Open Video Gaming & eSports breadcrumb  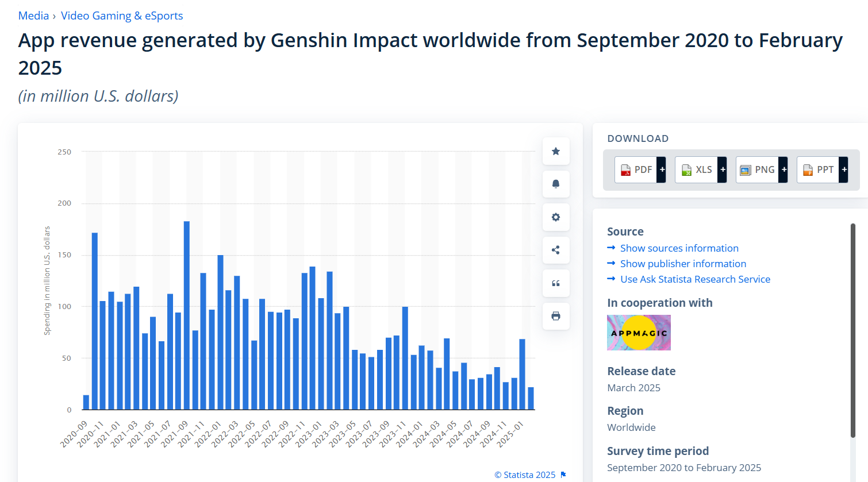122,16
